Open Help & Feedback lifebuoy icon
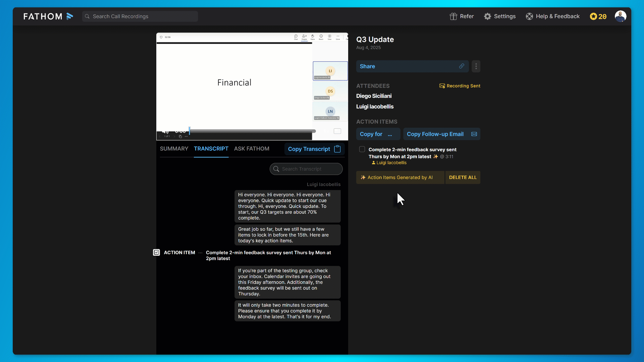 click(x=529, y=16)
